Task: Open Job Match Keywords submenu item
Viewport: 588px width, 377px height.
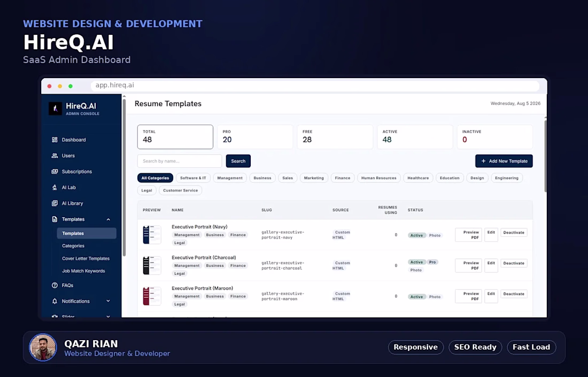Action: (x=83, y=271)
